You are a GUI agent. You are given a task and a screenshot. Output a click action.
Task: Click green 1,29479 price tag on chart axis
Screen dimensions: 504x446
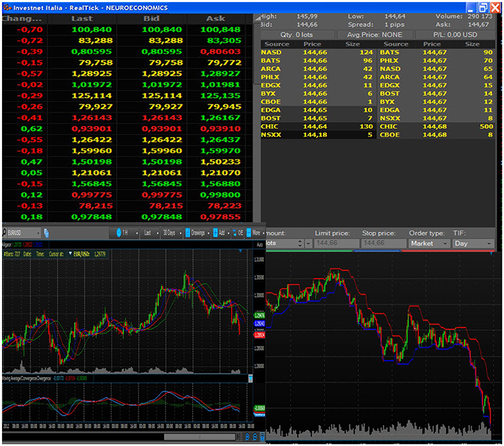point(259,315)
